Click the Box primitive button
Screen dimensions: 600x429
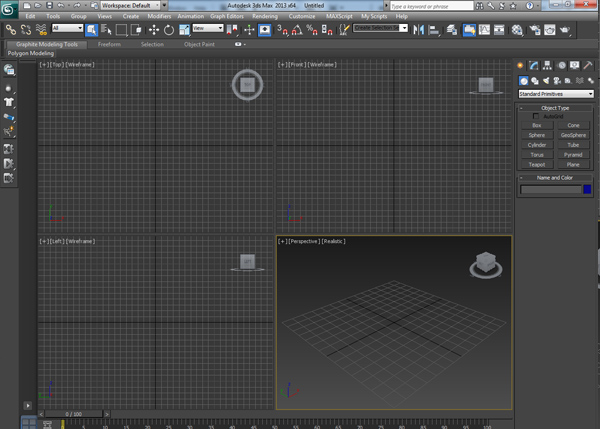tap(537, 125)
